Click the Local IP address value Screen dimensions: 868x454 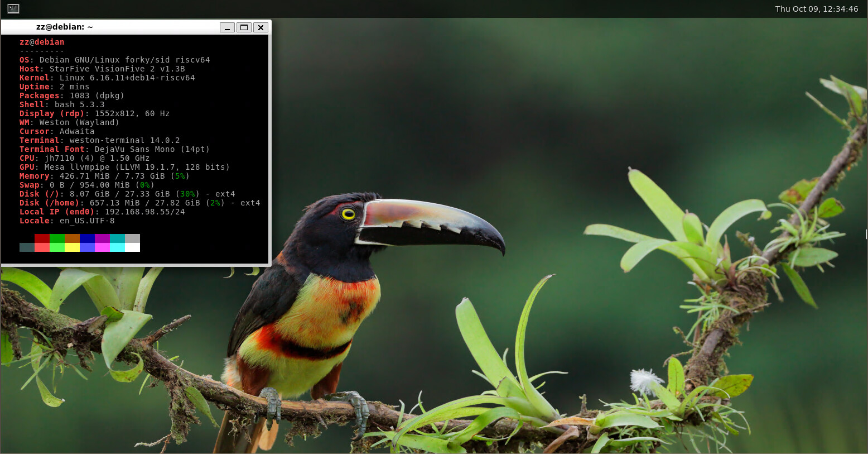point(144,212)
